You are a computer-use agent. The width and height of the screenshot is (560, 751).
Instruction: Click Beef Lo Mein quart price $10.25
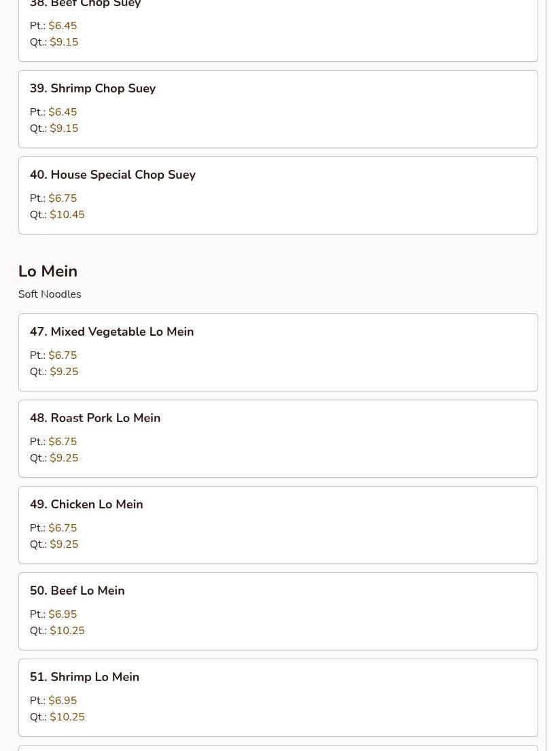[x=67, y=631]
